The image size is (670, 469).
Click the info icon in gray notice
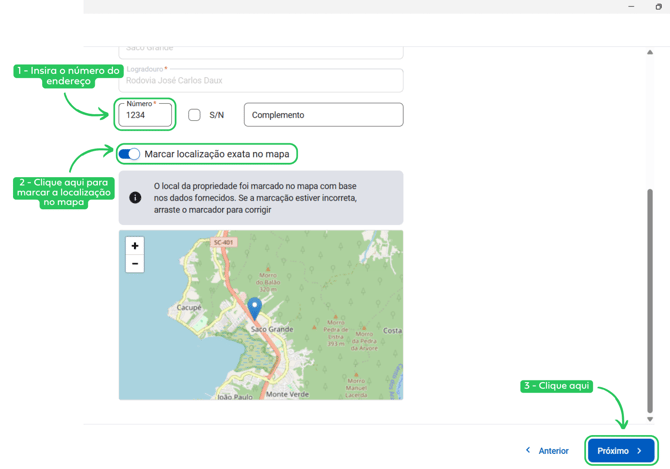[x=135, y=197]
